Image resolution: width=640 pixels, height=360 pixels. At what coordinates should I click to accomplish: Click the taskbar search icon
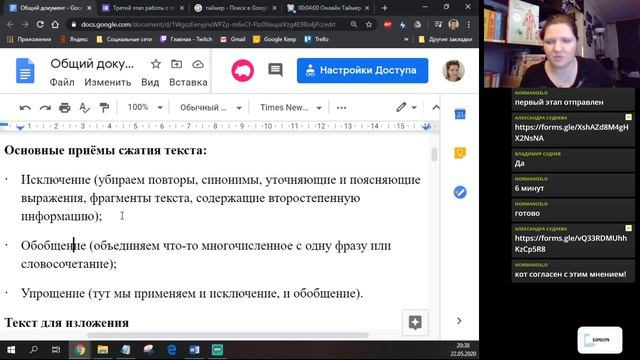click(34, 350)
